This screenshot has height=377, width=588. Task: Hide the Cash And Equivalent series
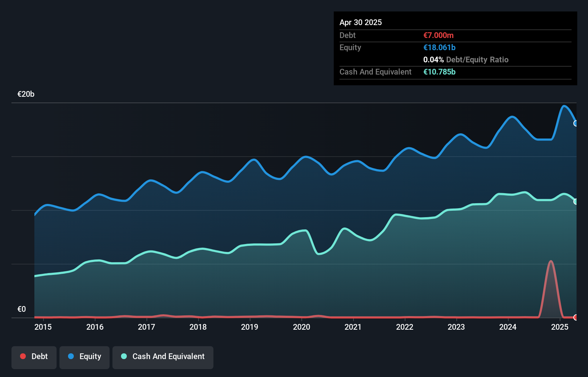[163, 357]
